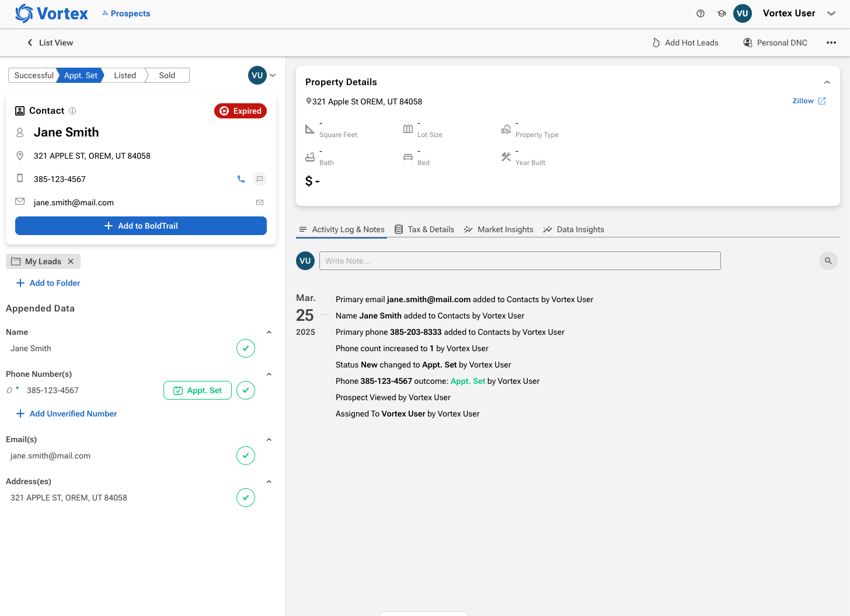This screenshot has width=850, height=616.
Task: Send text message via chat bubble icon
Action: [x=260, y=179]
